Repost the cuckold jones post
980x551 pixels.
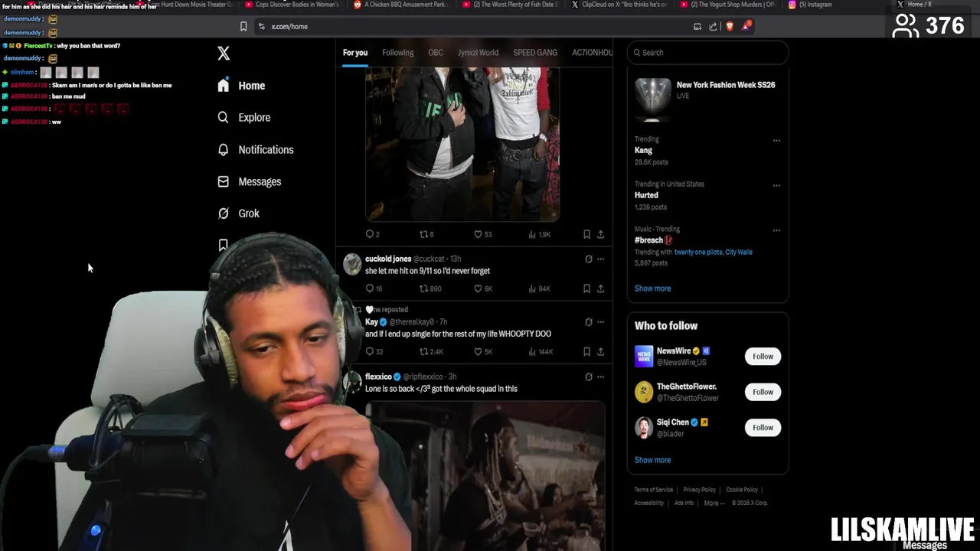point(430,289)
